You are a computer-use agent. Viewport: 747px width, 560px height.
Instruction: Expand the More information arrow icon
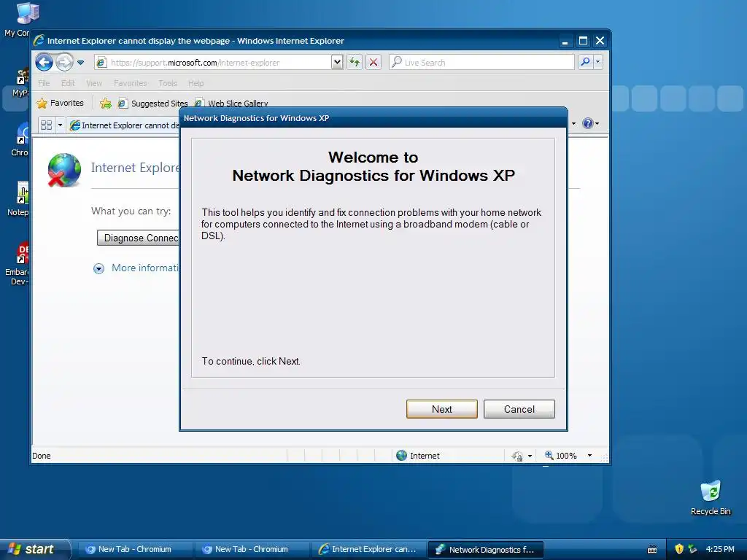[x=98, y=268]
